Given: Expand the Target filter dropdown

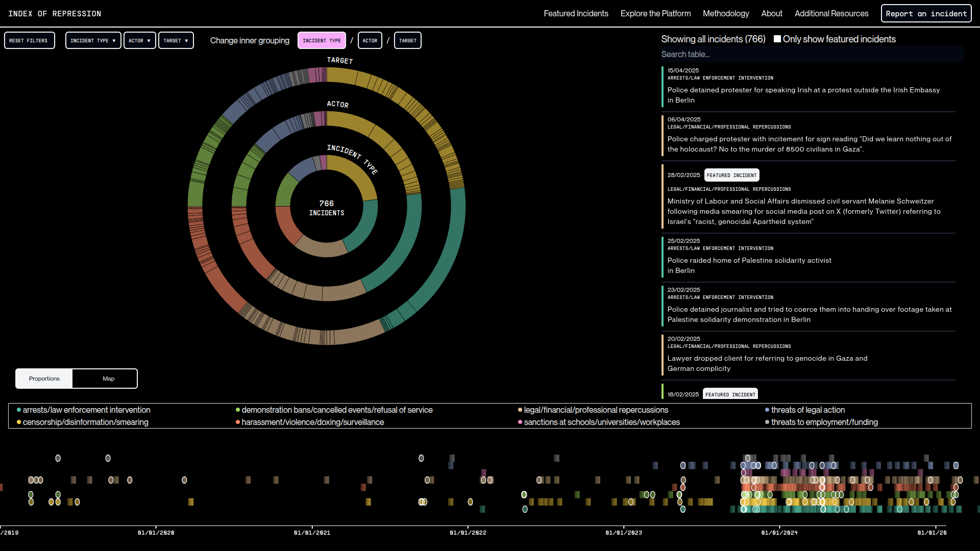Looking at the screenshot, I should coord(176,41).
